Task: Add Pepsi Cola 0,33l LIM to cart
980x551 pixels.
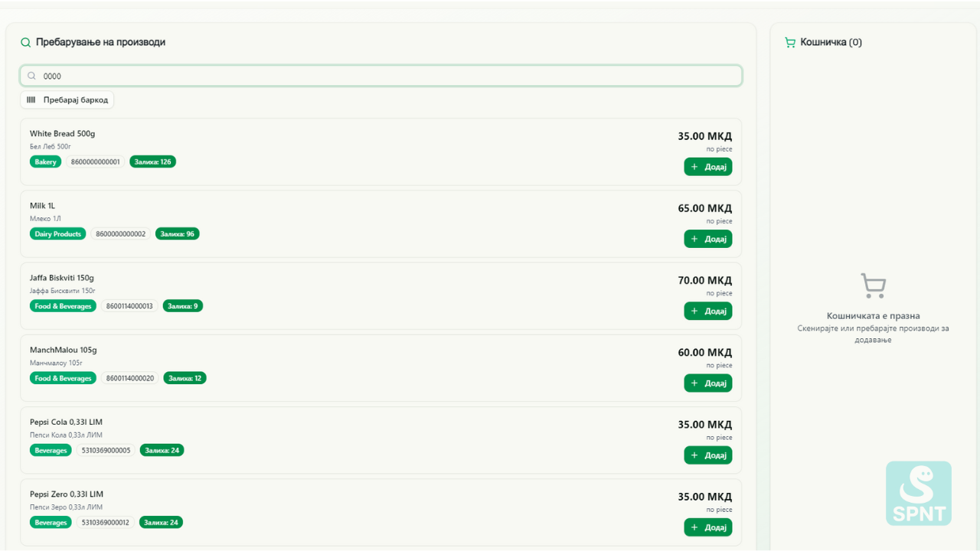Action: tap(707, 455)
